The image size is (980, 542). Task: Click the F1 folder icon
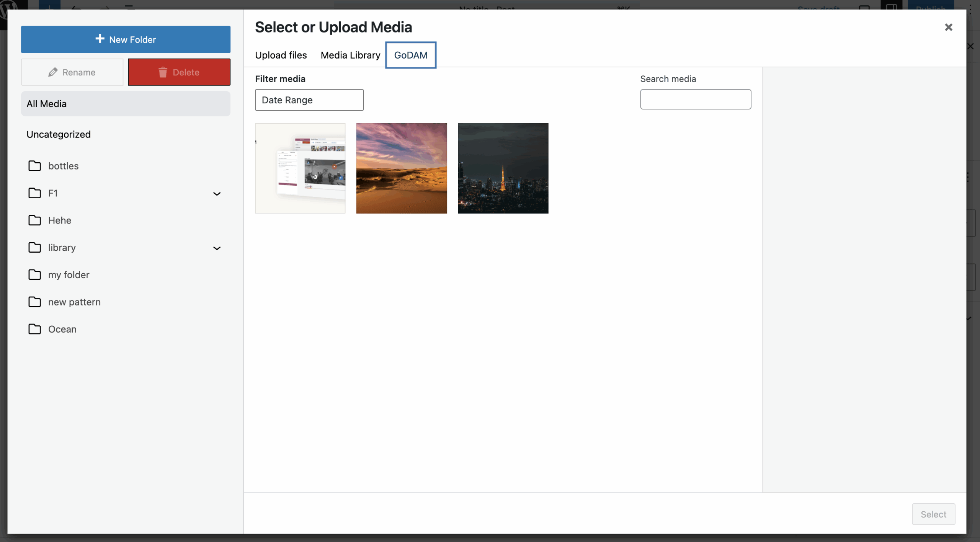pos(35,193)
